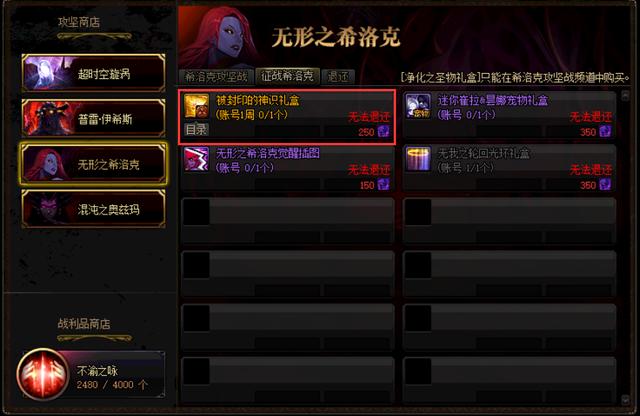Click the 被封印的神识礼盒 item icon
The height and width of the screenshot is (416, 640).
click(196, 106)
